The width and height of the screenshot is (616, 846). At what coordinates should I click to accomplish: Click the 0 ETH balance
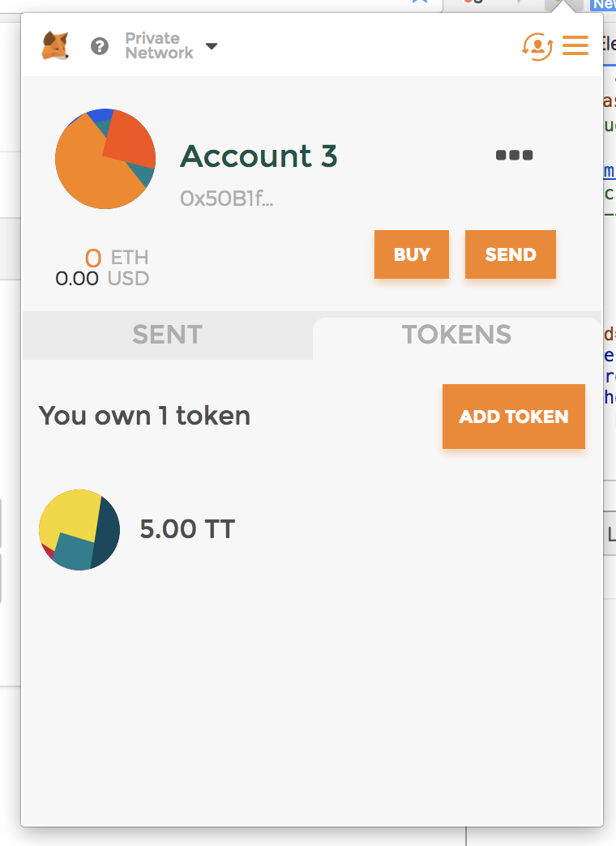[117, 258]
